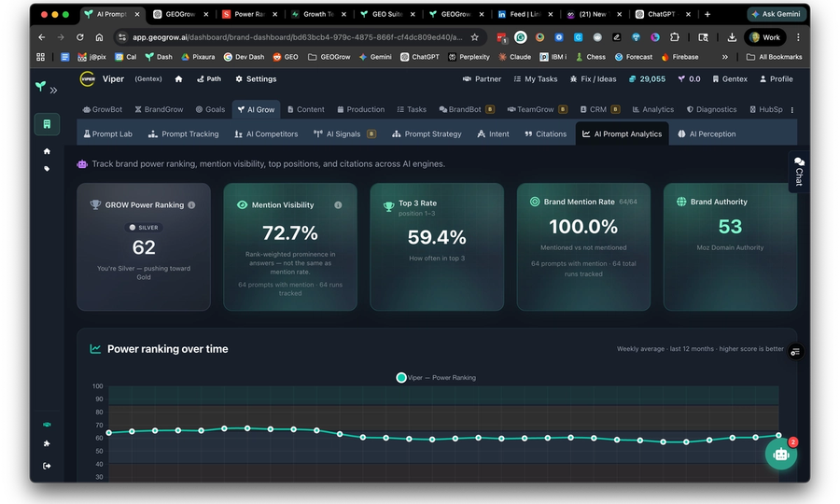Open Fix / Ideas in the header
Viewport: 840px width, 504px height.
point(593,78)
